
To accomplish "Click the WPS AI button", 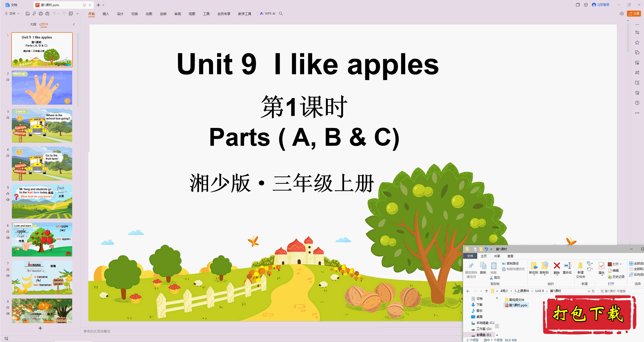I will click(268, 14).
